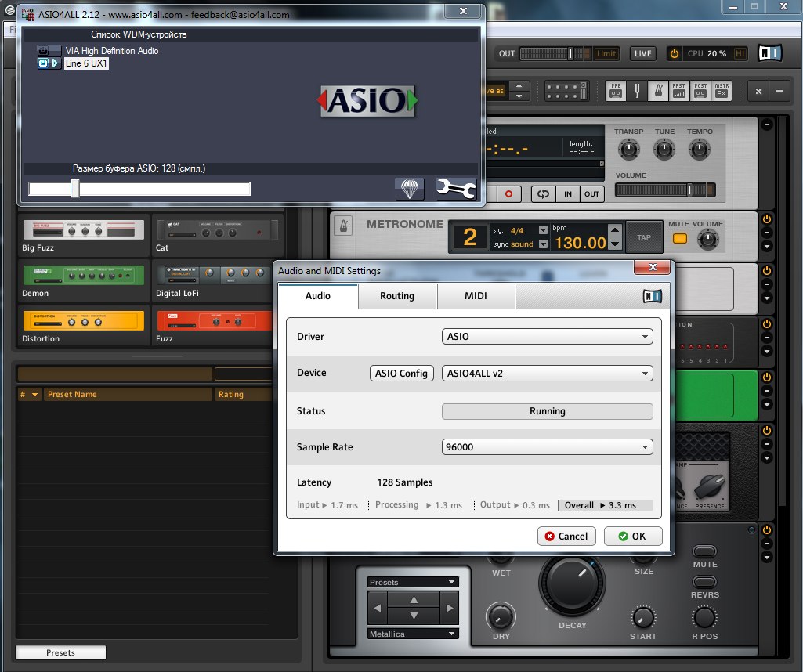Viewport: 803px width, 672px height.
Task: Toggle the PRE tapedeck in Guitar Rig toolbar
Action: coord(616,91)
